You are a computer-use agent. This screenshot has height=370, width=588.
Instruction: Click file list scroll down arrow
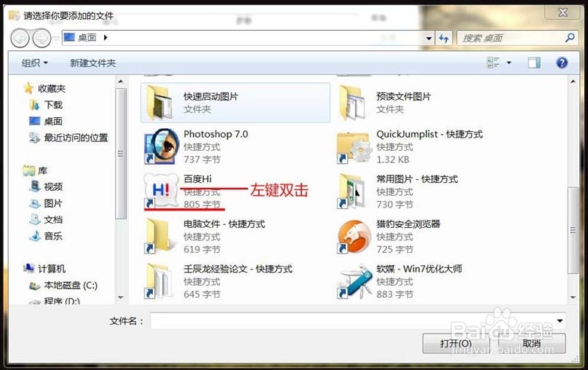point(573,298)
